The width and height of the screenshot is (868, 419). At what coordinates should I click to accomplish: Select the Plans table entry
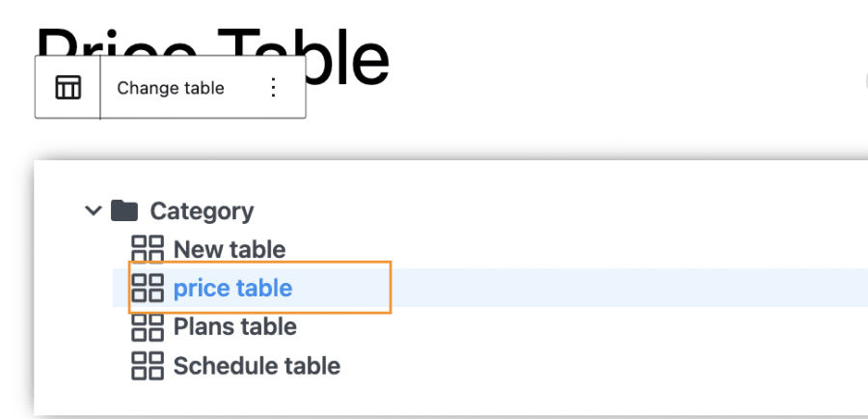coord(234,327)
